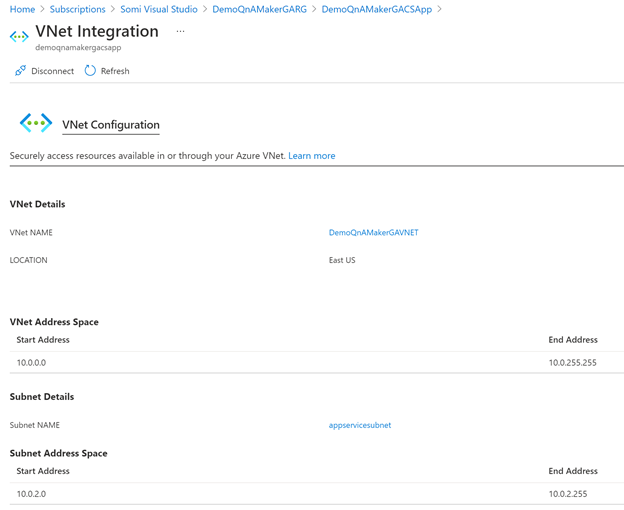Viewport: 624px width, 510px height.
Task: Click the Subnet Address Space heading
Action: tap(58, 454)
